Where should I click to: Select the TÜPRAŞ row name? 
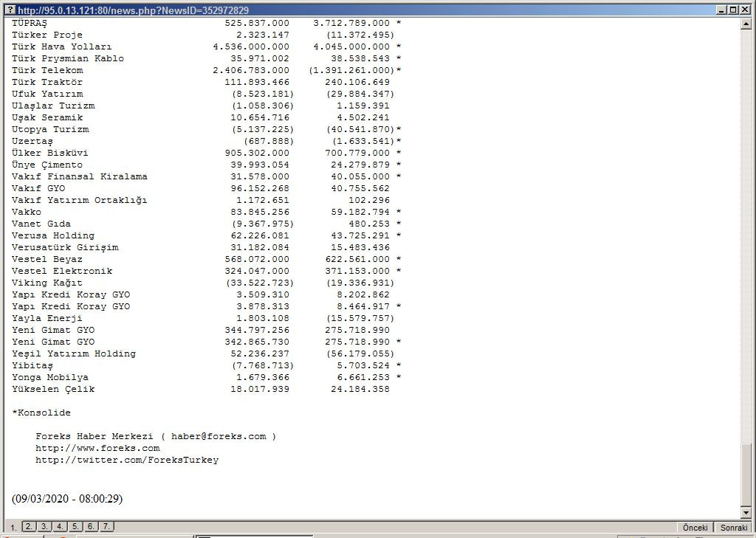(30, 23)
